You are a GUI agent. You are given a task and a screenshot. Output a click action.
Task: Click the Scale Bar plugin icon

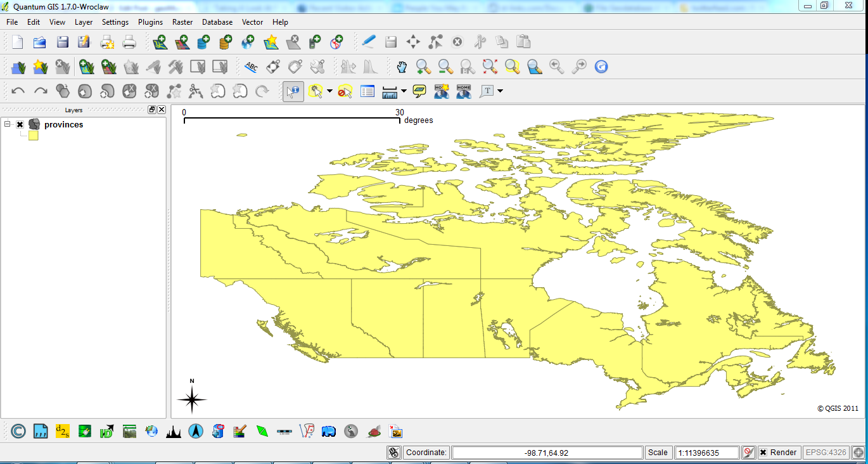click(284, 432)
